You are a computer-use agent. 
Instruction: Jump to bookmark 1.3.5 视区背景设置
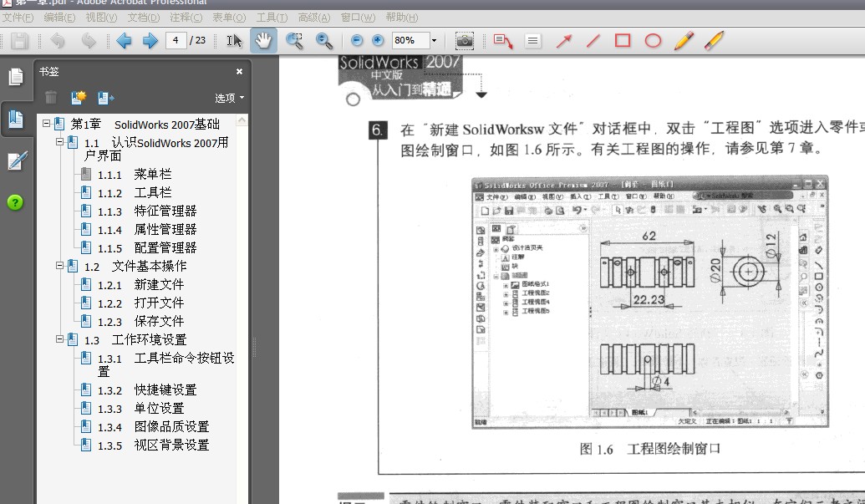point(154,445)
